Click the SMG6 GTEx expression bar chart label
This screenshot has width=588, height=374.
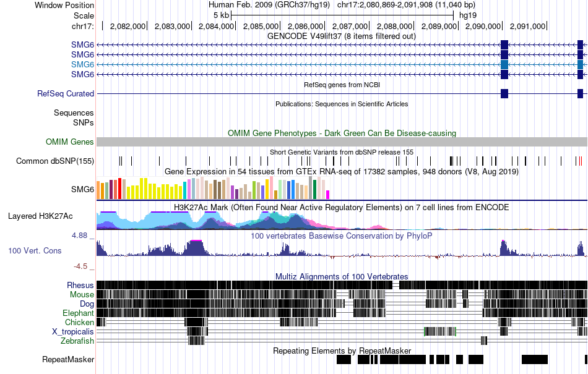tap(82, 189)
